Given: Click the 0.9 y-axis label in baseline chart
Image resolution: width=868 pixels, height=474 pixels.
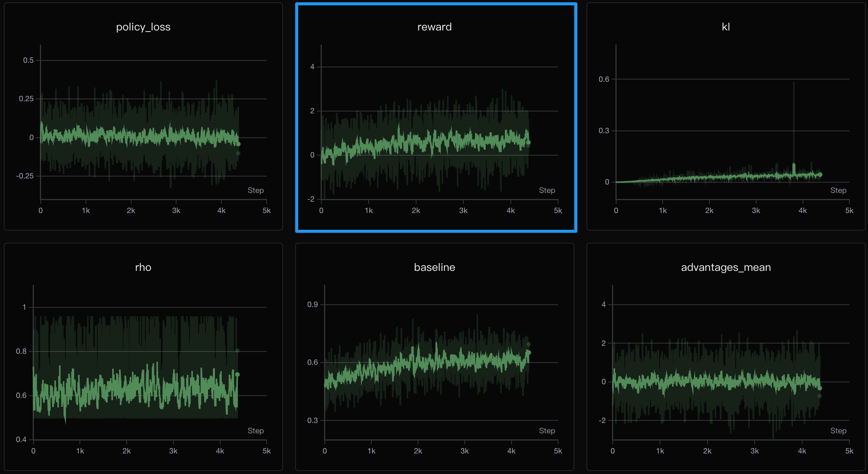Looking at the screenshot, I should [312, 304].
